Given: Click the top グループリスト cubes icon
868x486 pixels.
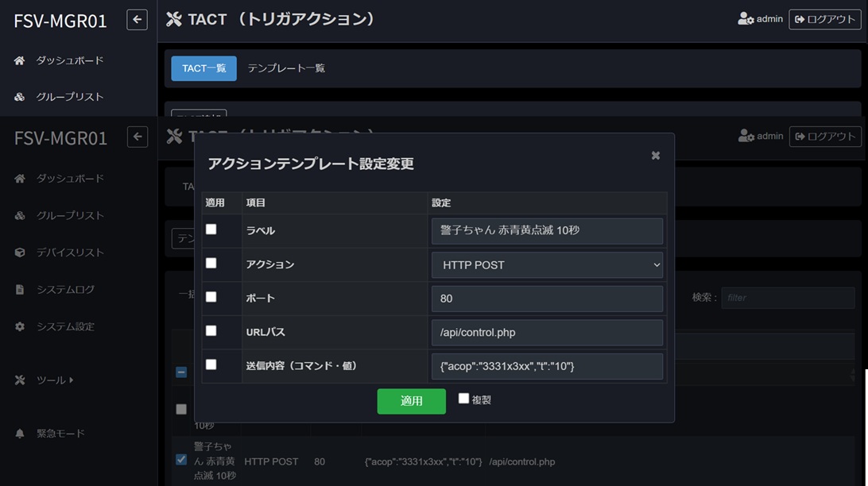Looking at the screenshot, I should (19, 98).
